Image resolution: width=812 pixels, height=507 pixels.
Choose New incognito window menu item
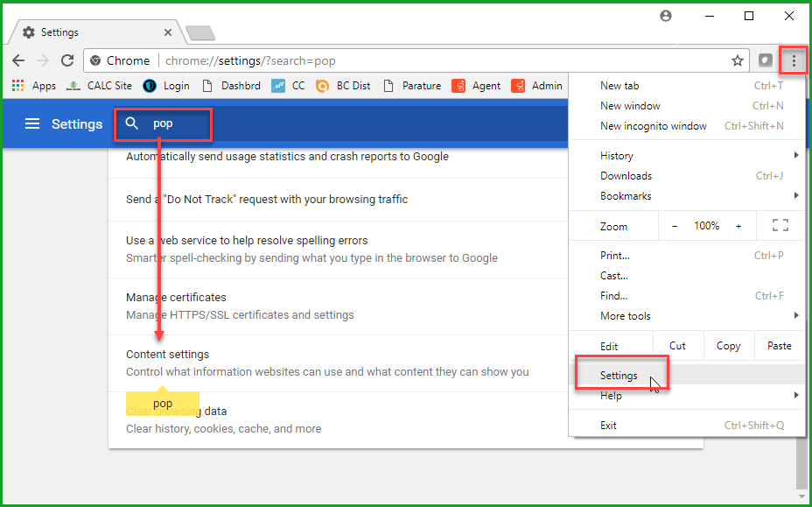pos(653,126)
